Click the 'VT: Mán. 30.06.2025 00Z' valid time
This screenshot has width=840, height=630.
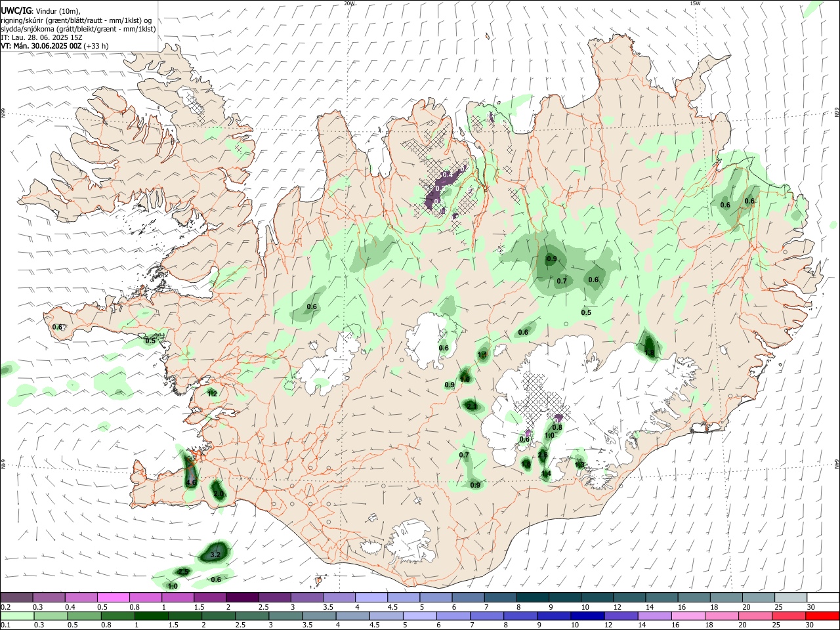point(41,46)
